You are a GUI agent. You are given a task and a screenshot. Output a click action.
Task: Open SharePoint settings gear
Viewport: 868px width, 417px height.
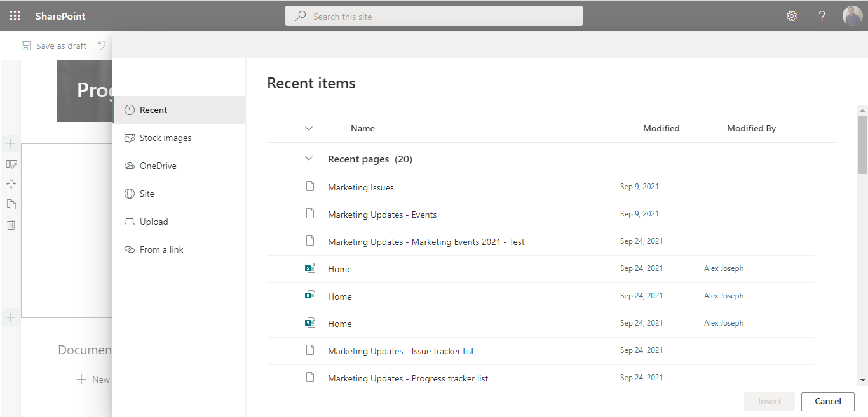tap(791, 15)
